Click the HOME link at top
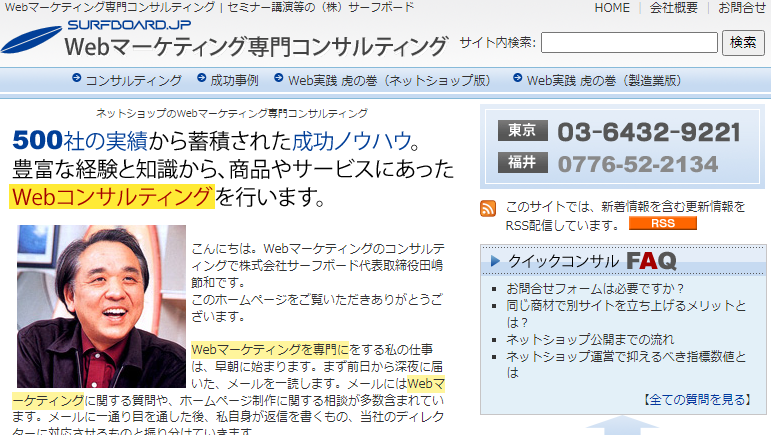 612,8
